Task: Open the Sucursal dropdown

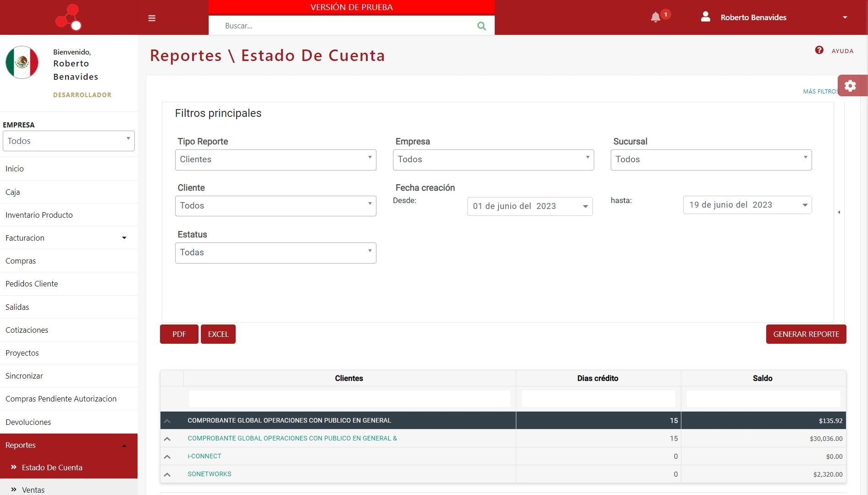Action: [x=711, y=159]
